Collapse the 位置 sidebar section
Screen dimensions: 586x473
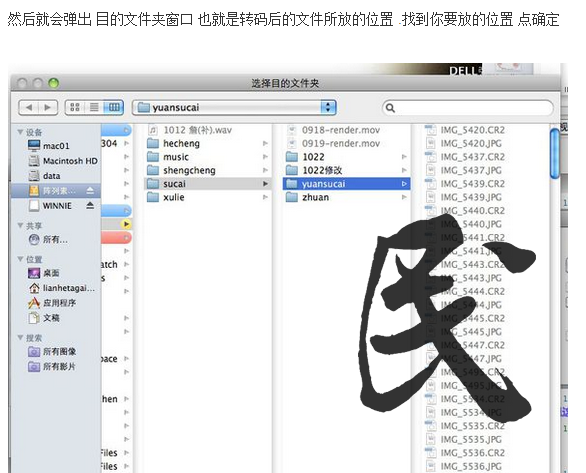(x=20, y=259)
